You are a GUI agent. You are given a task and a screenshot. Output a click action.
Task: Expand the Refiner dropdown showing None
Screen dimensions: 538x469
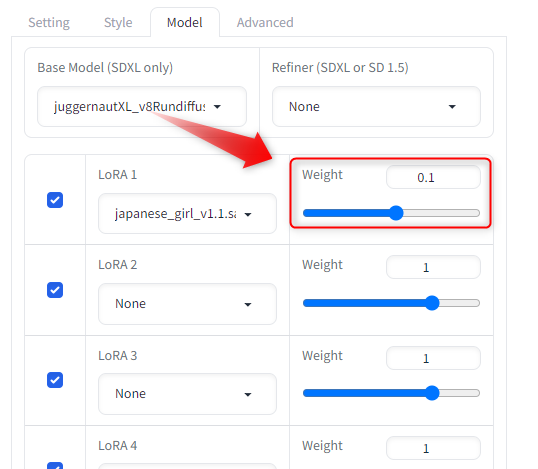(x=376, y=107)
